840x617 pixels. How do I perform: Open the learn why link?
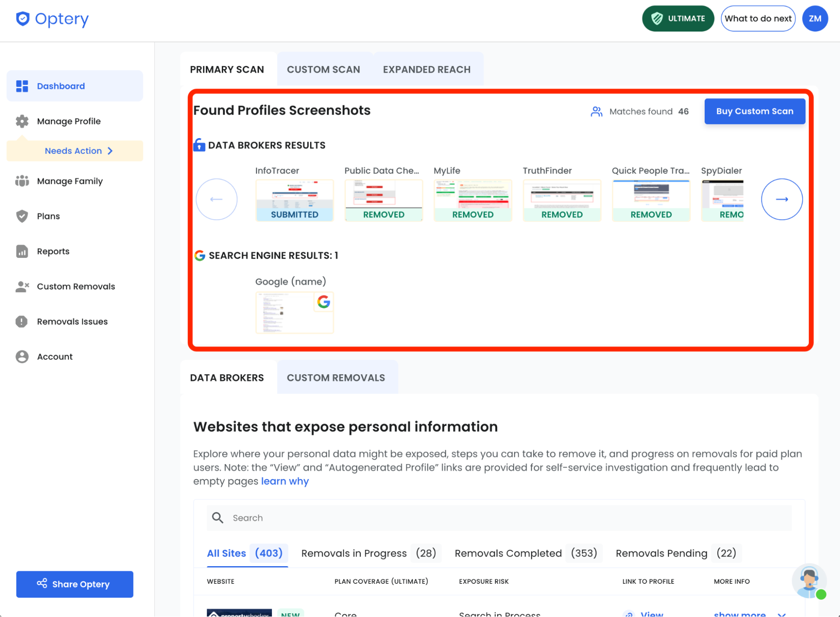point(285,481)
